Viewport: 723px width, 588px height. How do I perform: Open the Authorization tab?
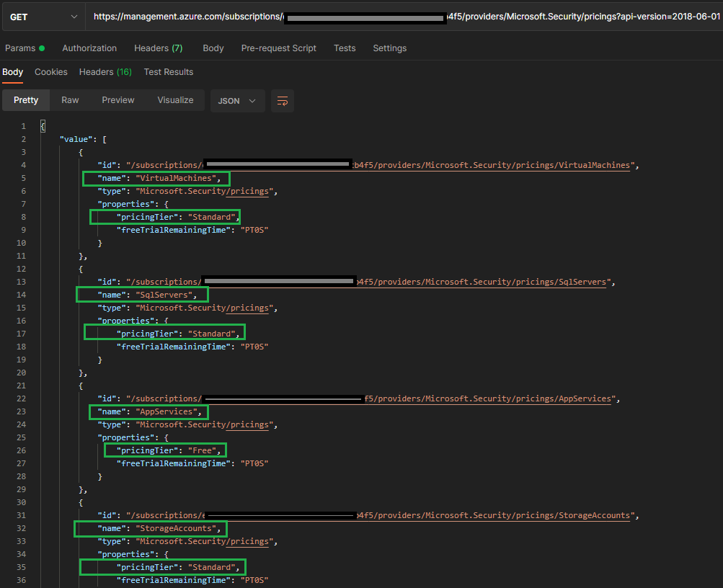[89, 48]
